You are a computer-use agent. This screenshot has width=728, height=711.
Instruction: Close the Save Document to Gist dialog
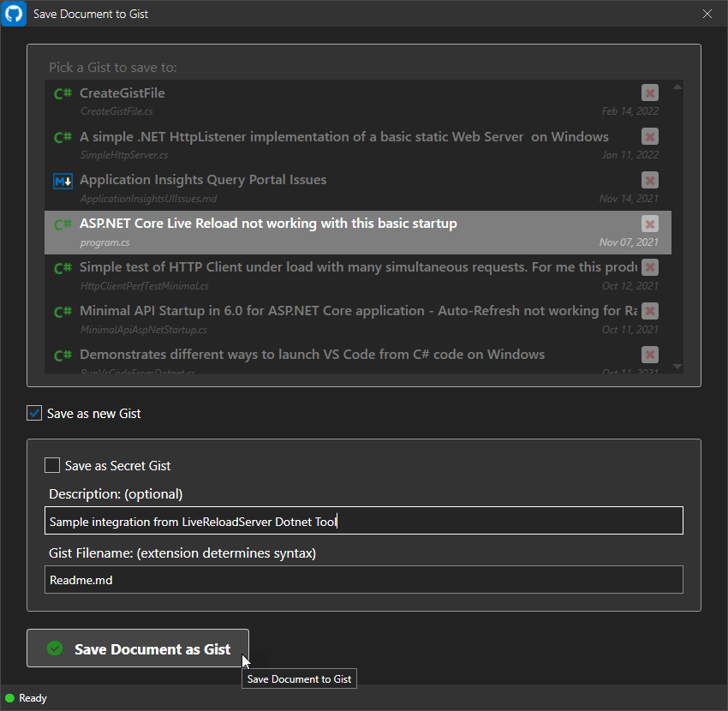click(707, 14)
